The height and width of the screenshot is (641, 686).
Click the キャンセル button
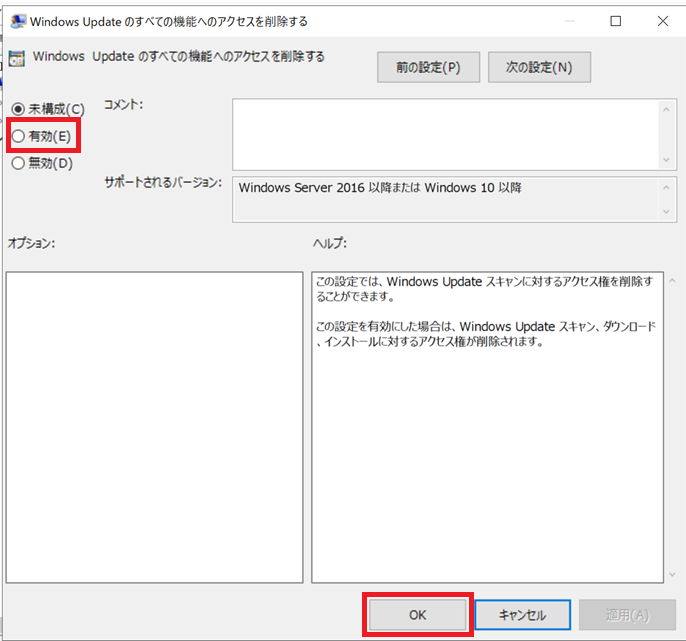pyautogui.click(x=522, y=615)
